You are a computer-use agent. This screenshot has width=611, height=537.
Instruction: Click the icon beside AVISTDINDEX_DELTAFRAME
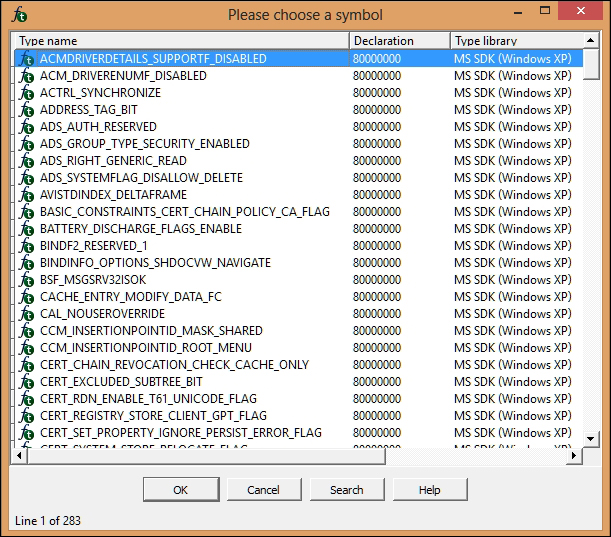pyautogui.click(x=27, y=194)
